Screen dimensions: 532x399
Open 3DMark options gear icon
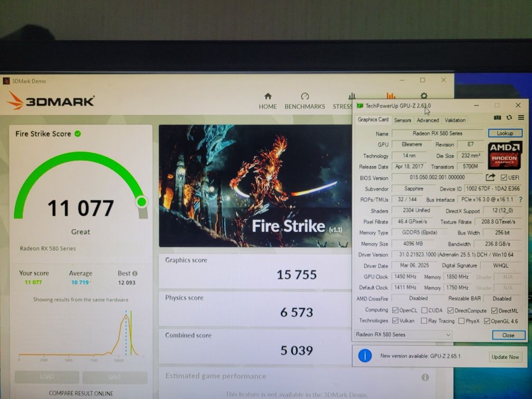[x=424, y=96]
